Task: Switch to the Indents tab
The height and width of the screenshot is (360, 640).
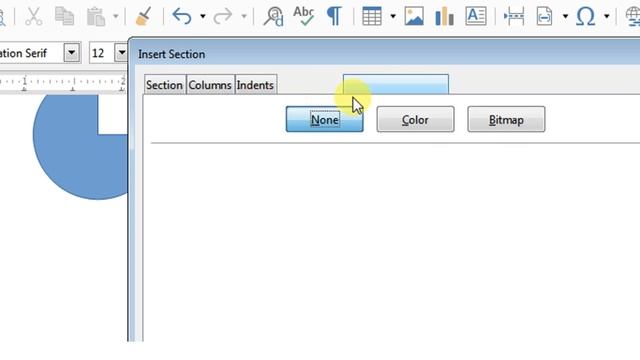Action: pyautogui.click(x=255, y=85)
